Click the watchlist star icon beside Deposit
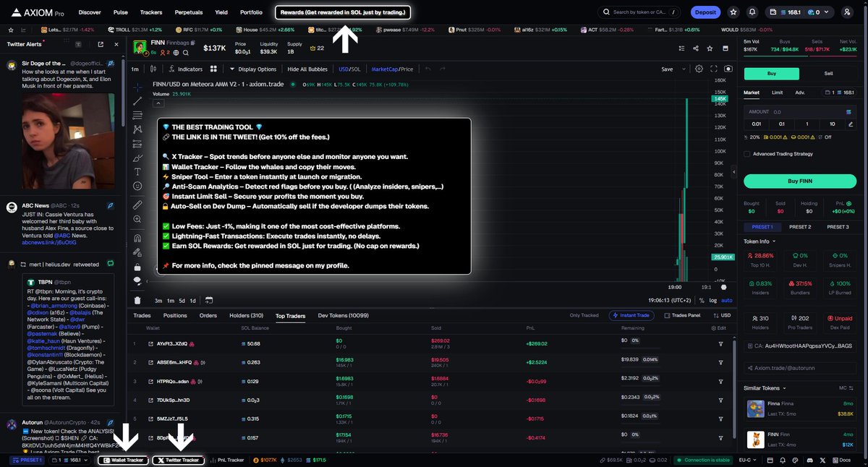Image resolution: width=868 pixels, height=467 pixels. point(733,12)
